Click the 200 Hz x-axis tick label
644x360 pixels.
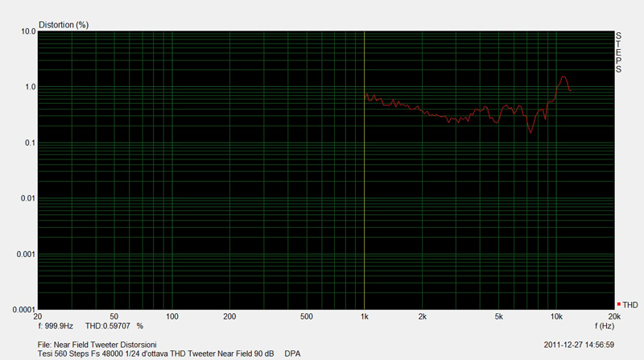coord(229,317)
